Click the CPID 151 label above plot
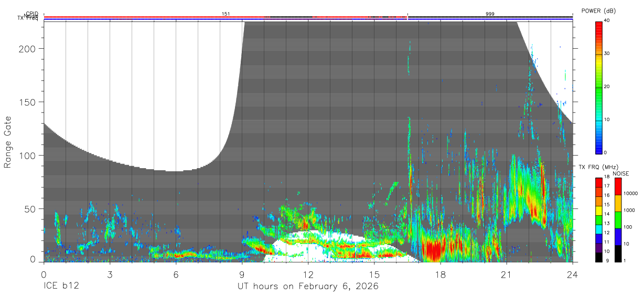644x297 pixels. click(x=226, y=14)
